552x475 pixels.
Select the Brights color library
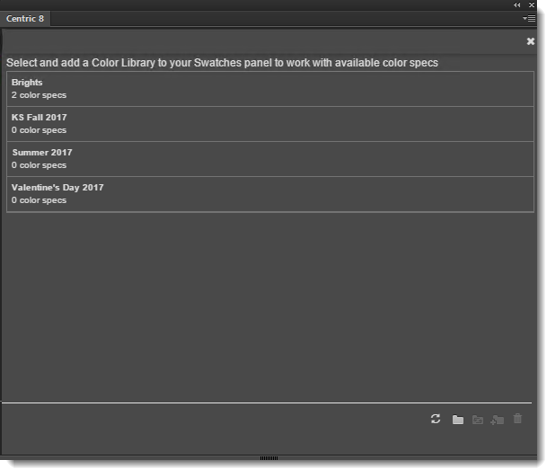click(x=270, y=89)
